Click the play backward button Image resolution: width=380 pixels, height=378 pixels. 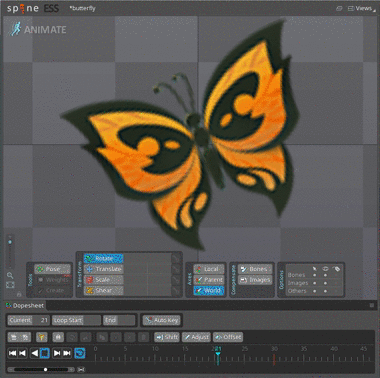[34, 353]
